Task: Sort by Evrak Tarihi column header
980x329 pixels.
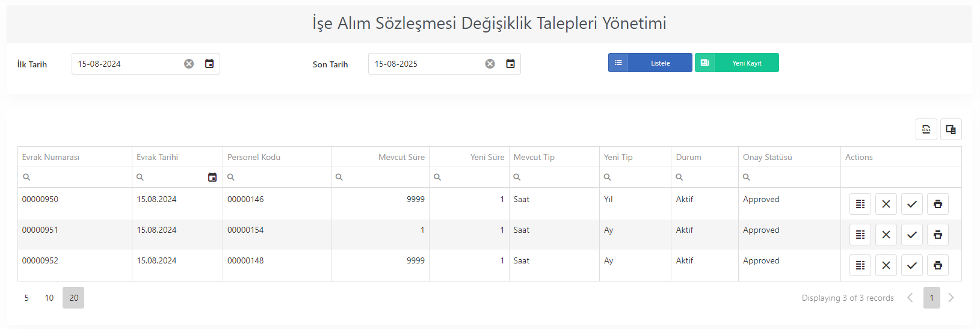Action: tap(177, 157)
